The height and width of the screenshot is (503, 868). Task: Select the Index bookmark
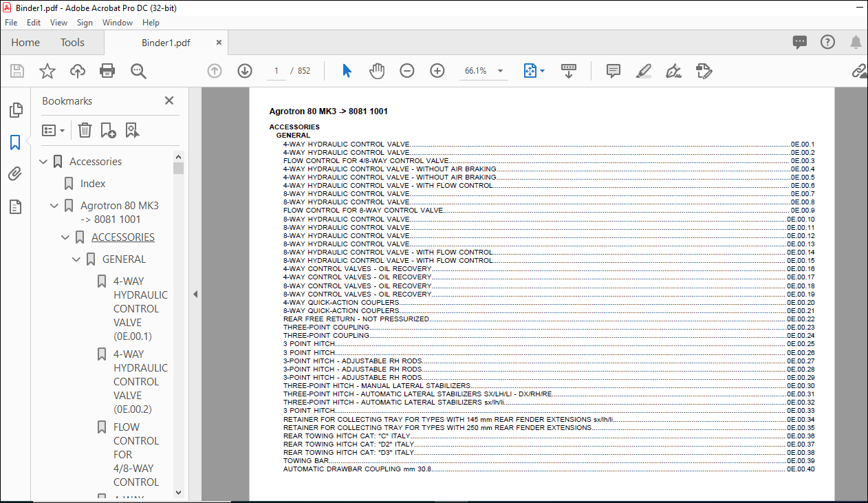point(93,184)
